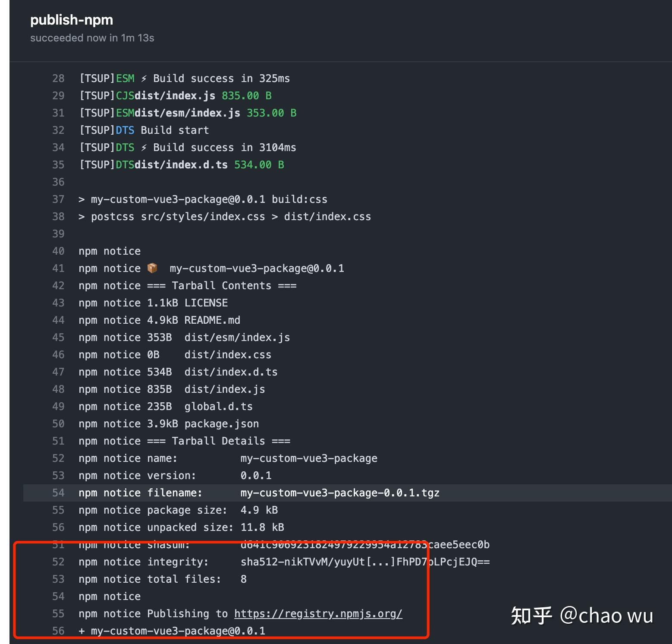The width and height of the screenshot is (672, 644).
Task: Select line number beside highlighted 'filename:' line
Action: (x=58, y=493)
